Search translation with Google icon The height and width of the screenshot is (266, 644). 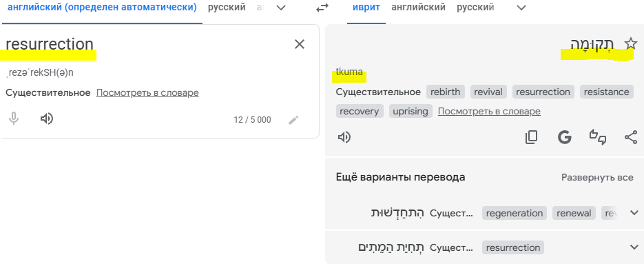(x=565, y=137)
